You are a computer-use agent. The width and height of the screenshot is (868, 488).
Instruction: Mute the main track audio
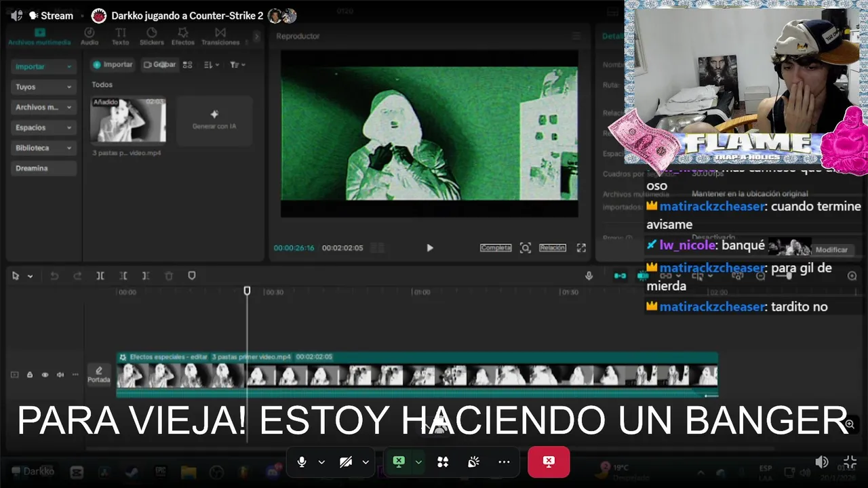(60, 374)
